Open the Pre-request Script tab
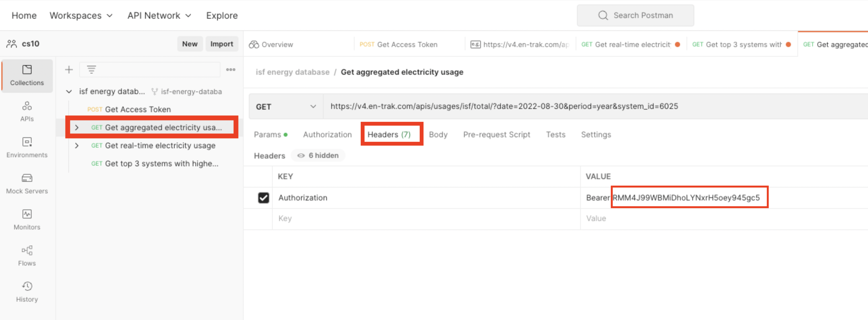 (x=496, y=134)
